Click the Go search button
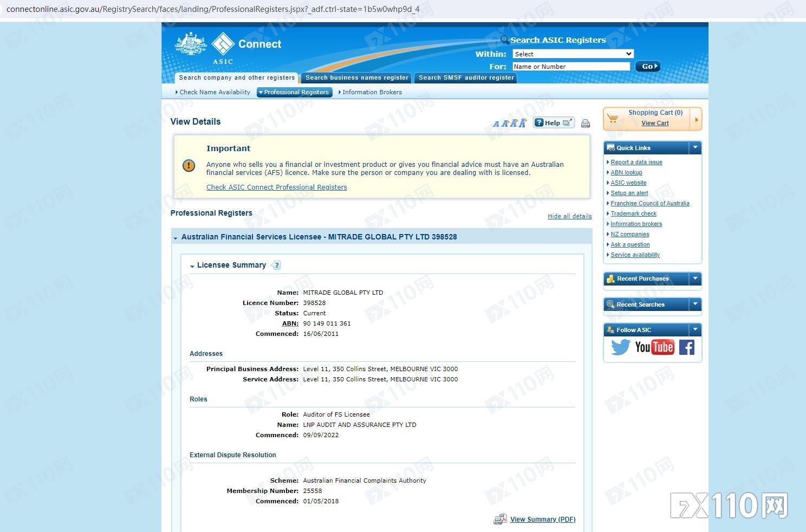This screenshot has width=806, height=532. click(648, 66)
